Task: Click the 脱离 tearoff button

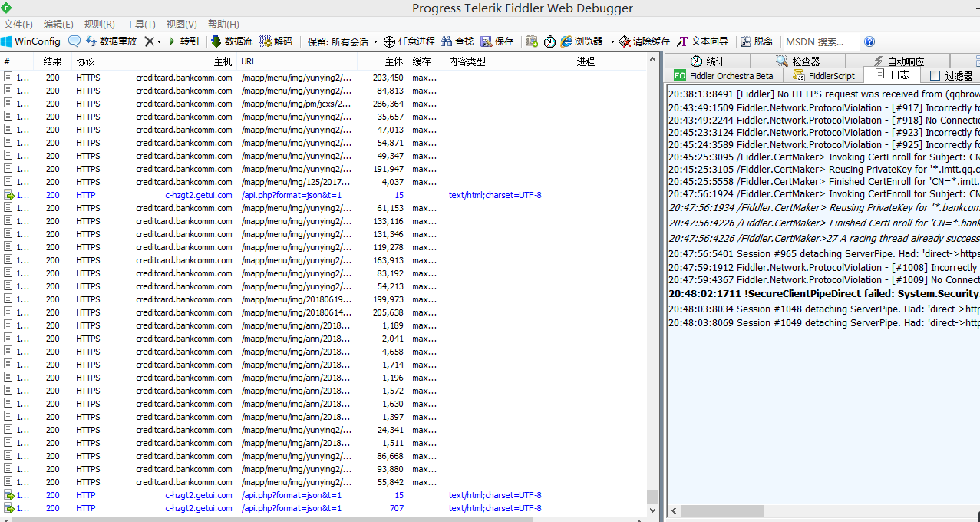Action: [757, 41]
